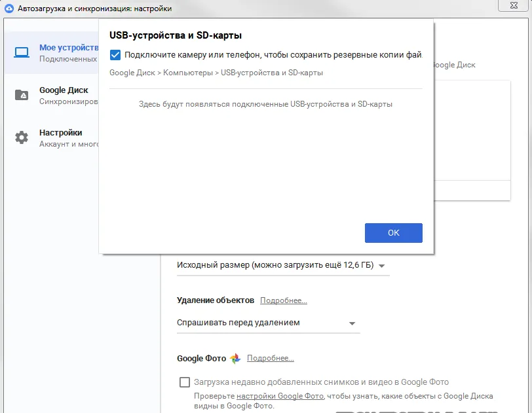Click the Google Диск > Компьютеры path text

click(x=216, y=73)
